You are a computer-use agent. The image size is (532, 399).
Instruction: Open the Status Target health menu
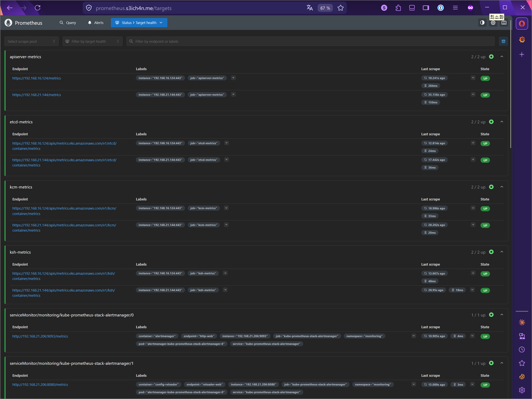(x=139, y=23)
